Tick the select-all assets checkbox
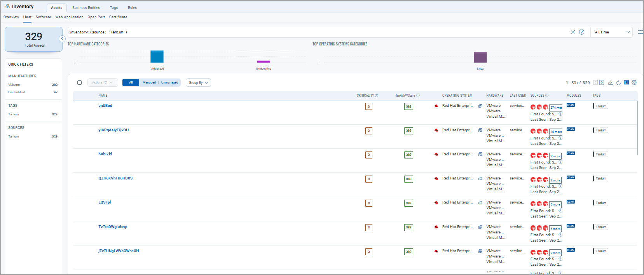The height and width of the screenshot is (275, 644). pyautogui.click(x=80, y=83)
